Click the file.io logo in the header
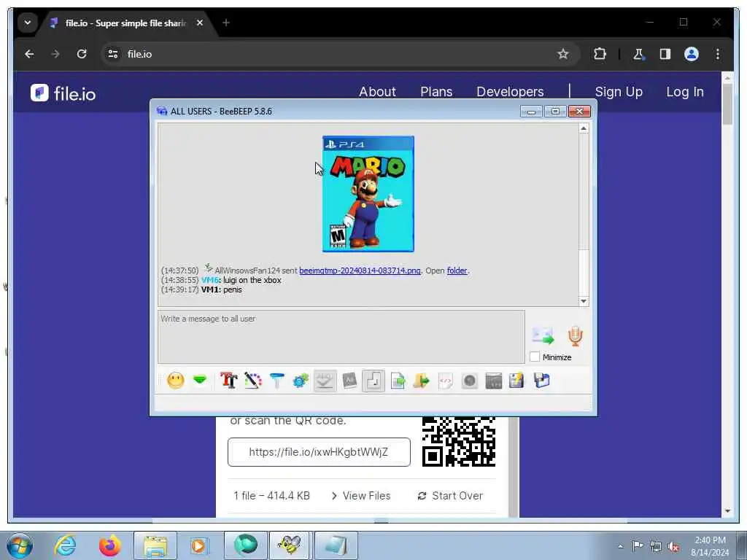 tap(63, 93)
